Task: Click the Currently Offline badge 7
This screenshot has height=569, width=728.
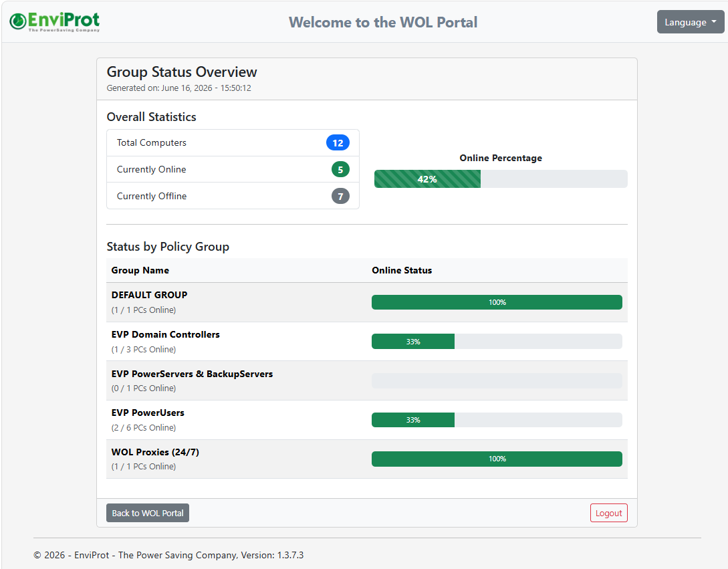Action: tap(340, 196)
